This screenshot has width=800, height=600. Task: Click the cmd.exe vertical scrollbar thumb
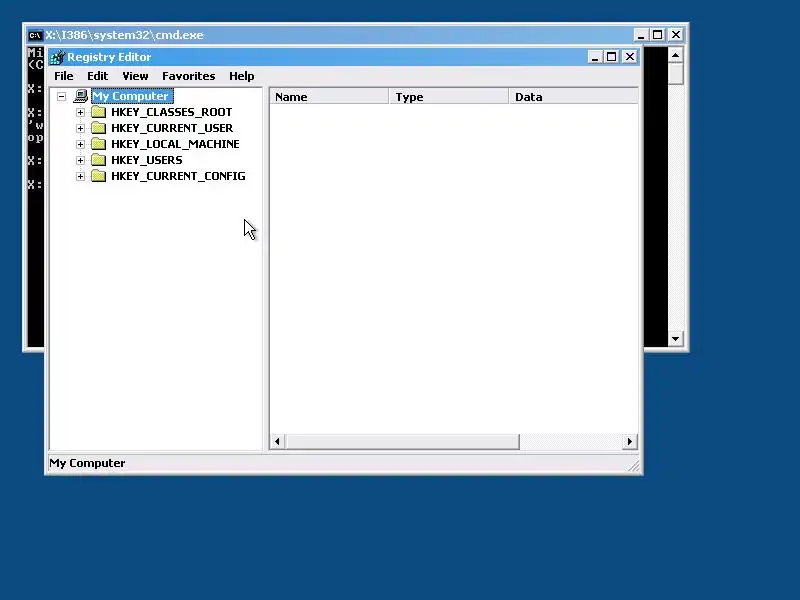pyautogui.click(x=676, y=73)
